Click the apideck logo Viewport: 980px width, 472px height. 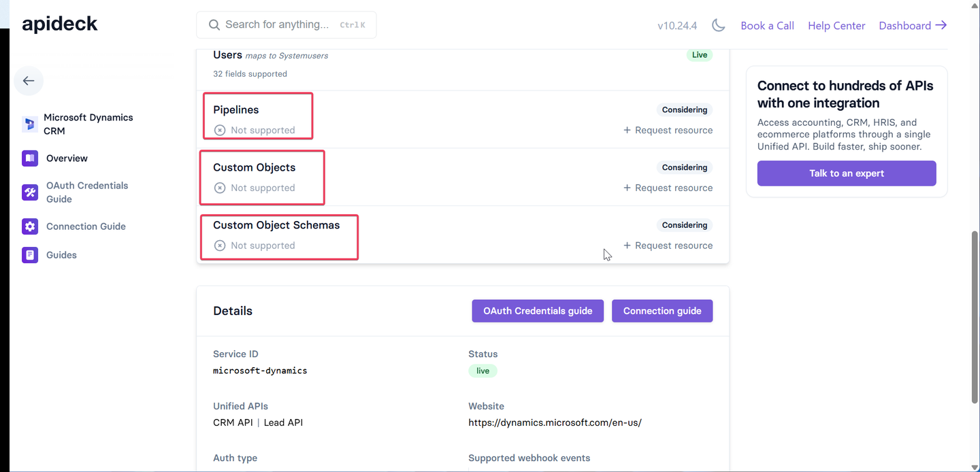point(60,24)
